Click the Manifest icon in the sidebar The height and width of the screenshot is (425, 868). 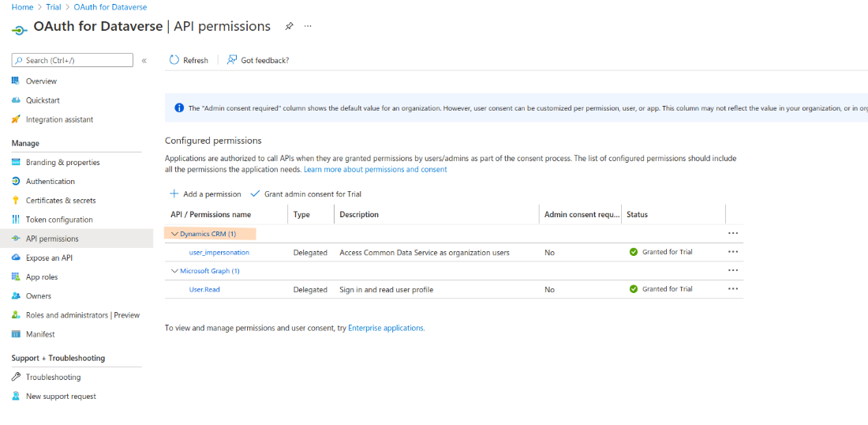pyautogui.click(x=16, y=334)
